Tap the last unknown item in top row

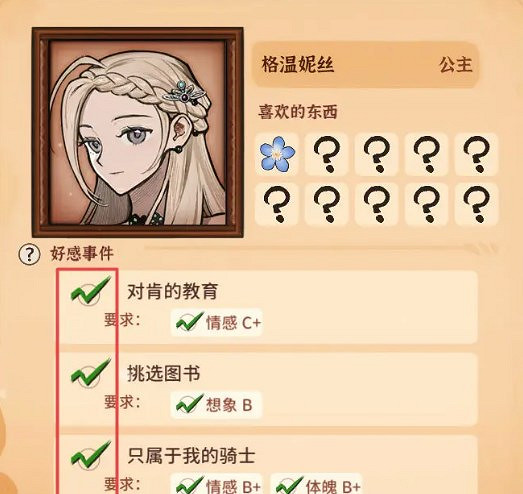pyautogui.click(x=476, y=154)
